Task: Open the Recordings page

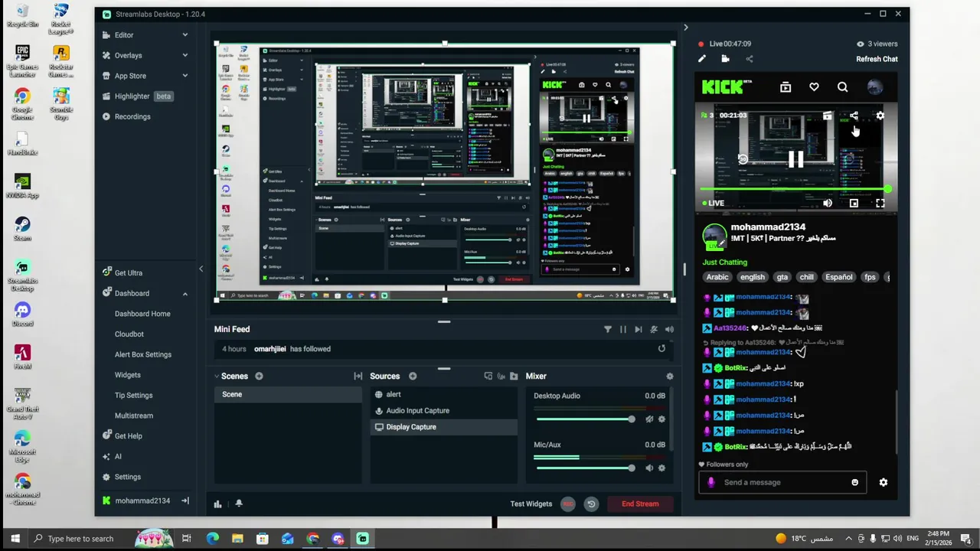Action: (x=132, y=116)
